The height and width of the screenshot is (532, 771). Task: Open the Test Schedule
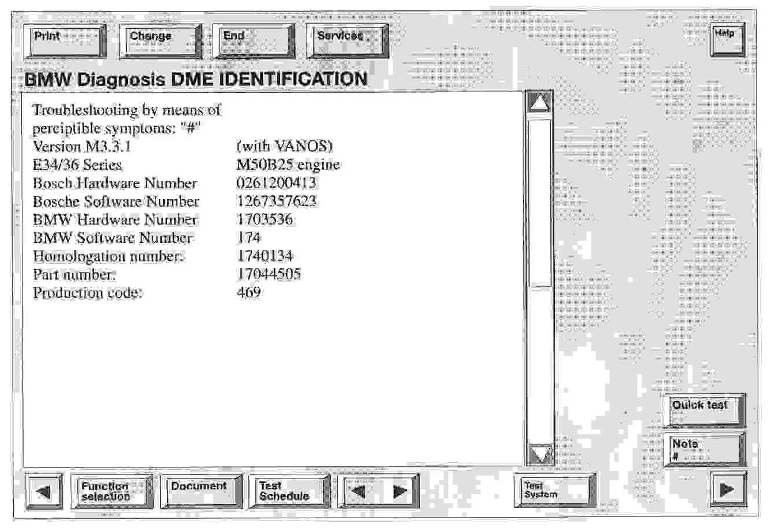pos(289,491)
